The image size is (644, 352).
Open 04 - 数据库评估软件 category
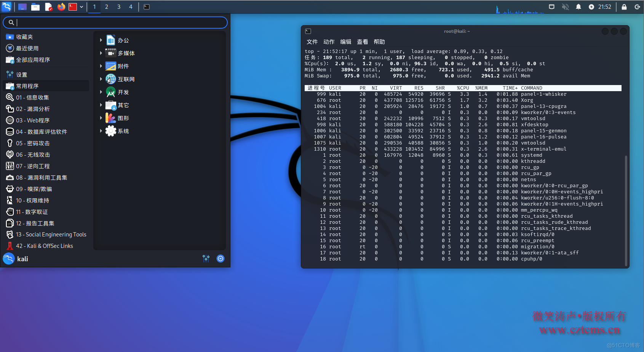point(46,132)
